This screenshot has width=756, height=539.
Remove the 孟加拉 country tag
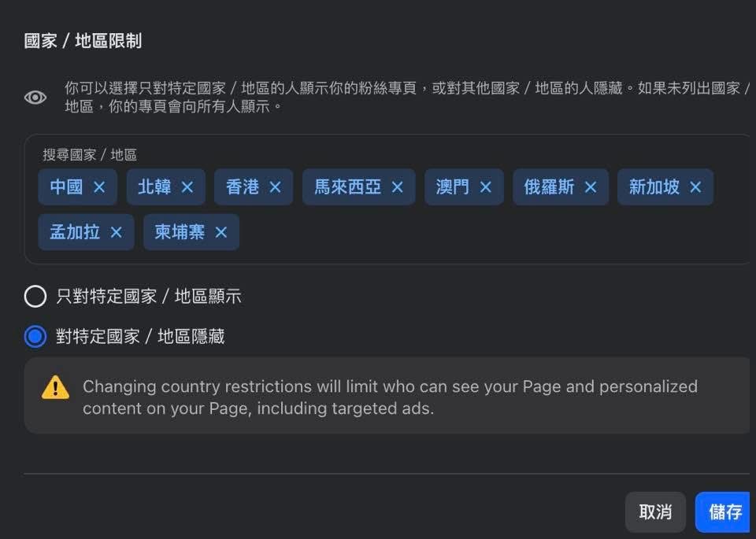pyautogui.click(x=116, y=232)
